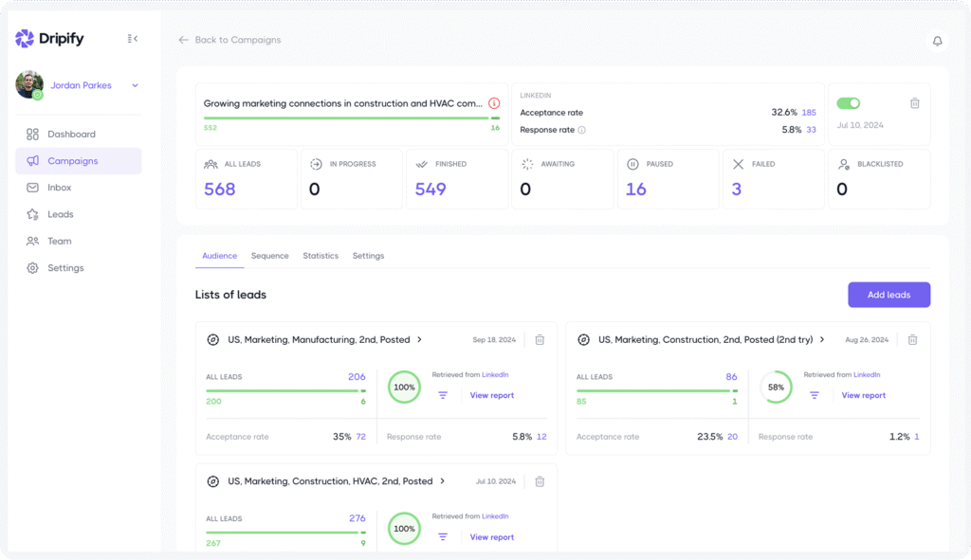Open filter icon in Construction 2nd try list
Viewport: 971px width, 560px height.
click(815, 395)
